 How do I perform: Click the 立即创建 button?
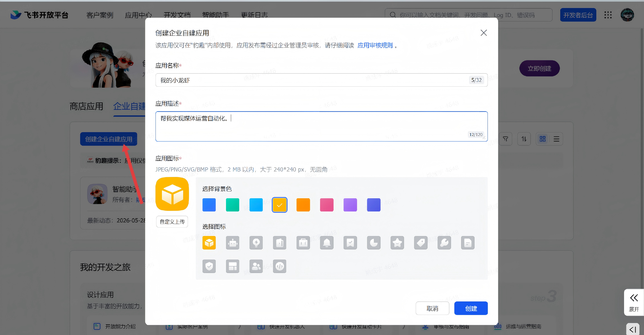pyautogui.click(x=539, y=68)
